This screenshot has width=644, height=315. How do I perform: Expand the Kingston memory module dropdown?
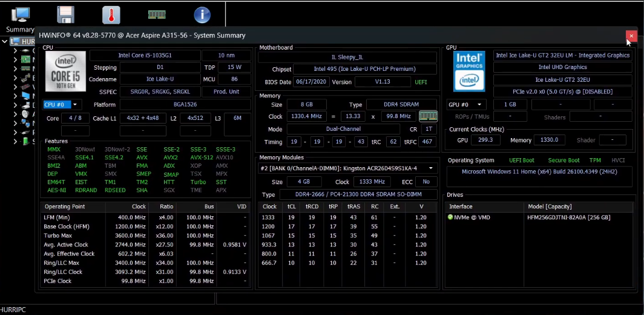(x=431, y=168)
